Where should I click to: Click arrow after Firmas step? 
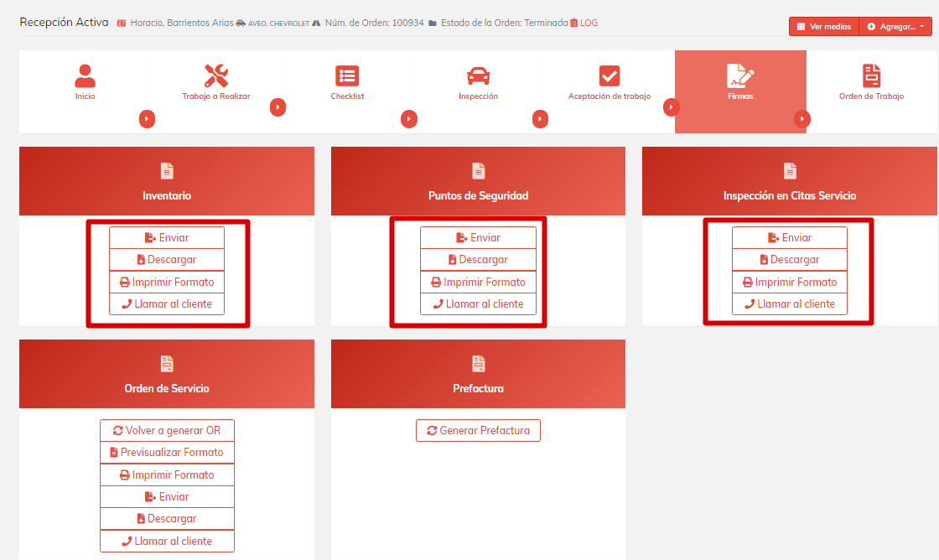[x=802, y=120]
